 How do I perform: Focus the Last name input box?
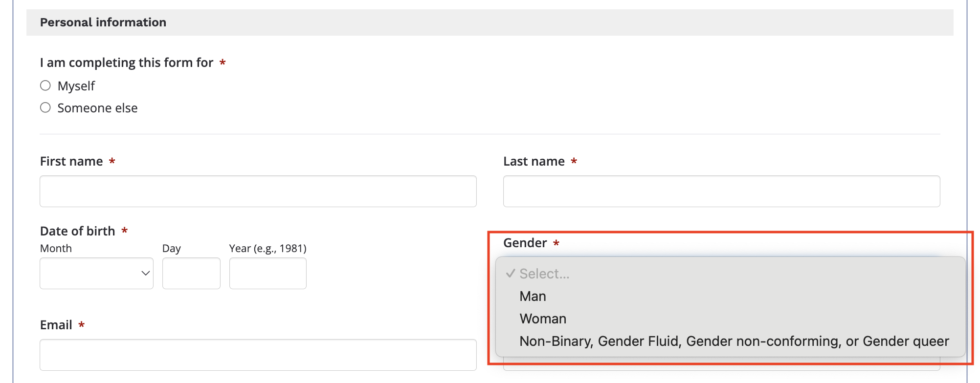721,191
